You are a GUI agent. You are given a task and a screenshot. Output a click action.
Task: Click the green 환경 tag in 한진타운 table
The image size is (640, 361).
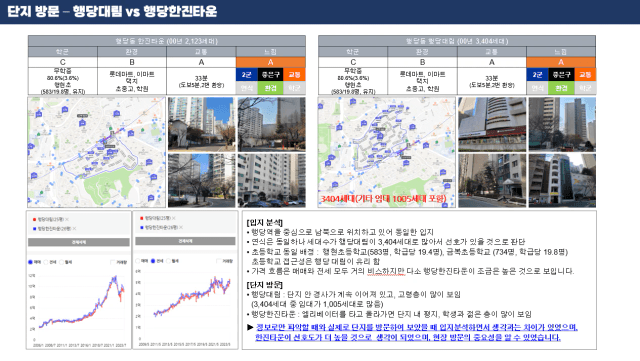(x=270, y=88)
